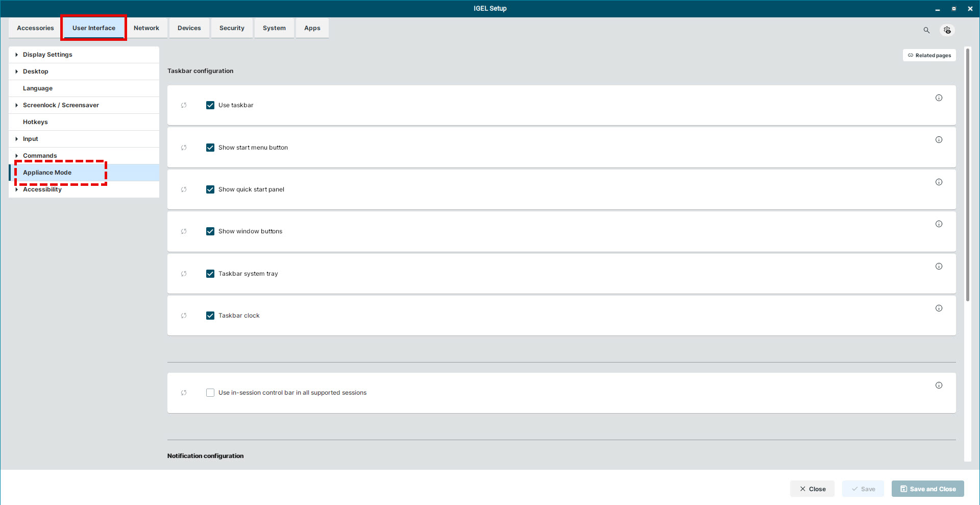Select the User Interface tab
980x505 pixels.
[x=94, y=28]
